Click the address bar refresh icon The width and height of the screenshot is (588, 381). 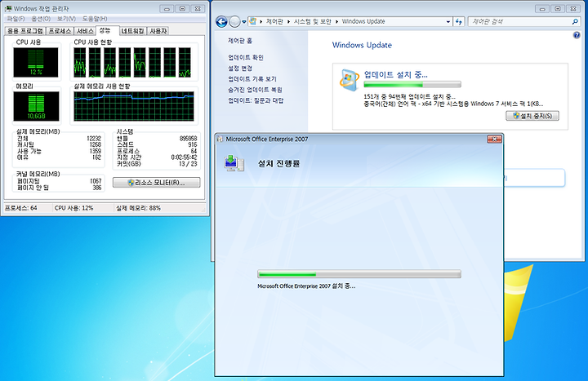[459, 22]
